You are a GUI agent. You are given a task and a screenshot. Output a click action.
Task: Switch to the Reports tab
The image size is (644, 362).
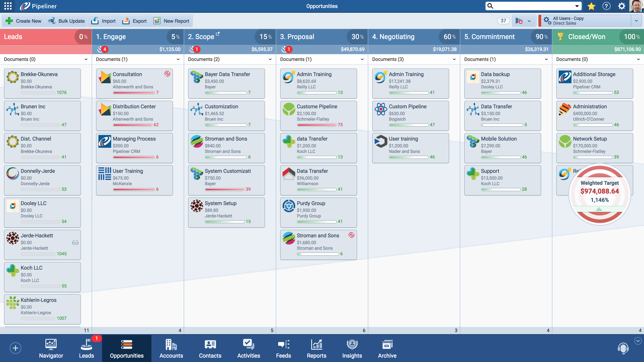click(316, 348)
